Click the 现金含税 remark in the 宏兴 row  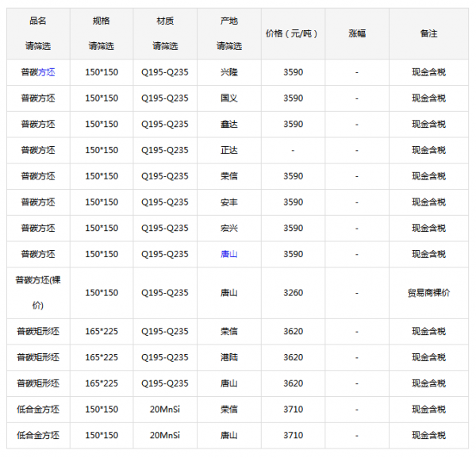click(x=428, y=228)
